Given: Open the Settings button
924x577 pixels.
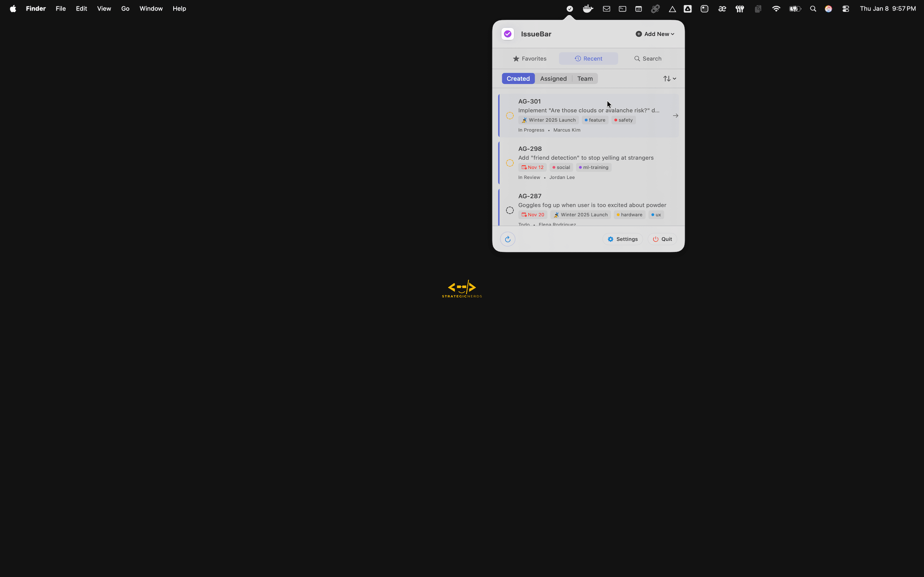Looking at the screenshot, I should click(x=622, y=239).
